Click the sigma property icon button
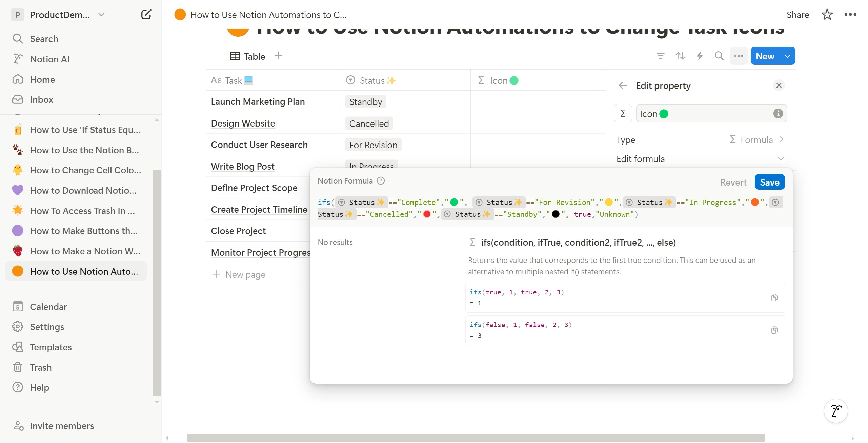 pos(623,113)
